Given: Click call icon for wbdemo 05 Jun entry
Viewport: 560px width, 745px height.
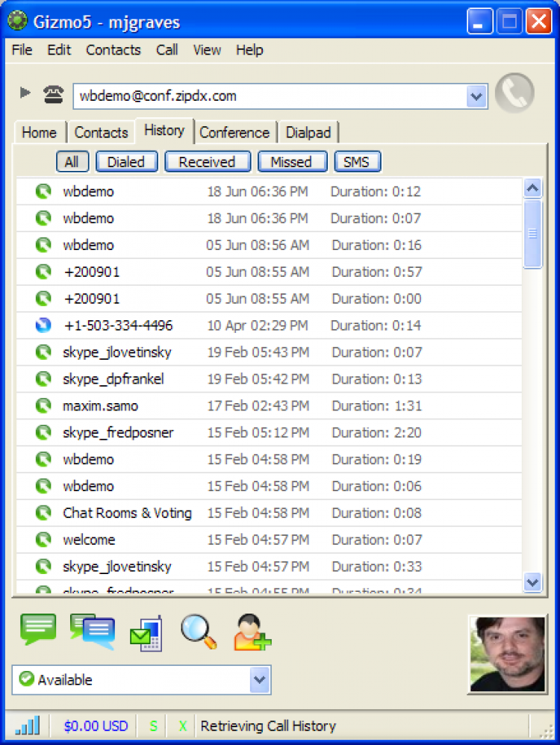Looking at the screenshot, I should [43, 245].
